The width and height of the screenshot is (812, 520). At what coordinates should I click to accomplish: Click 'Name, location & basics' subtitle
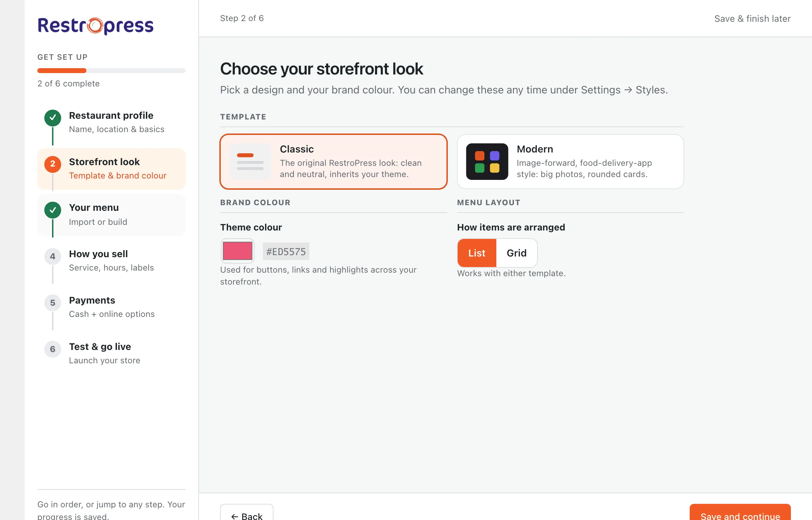[x=117, y=129]
